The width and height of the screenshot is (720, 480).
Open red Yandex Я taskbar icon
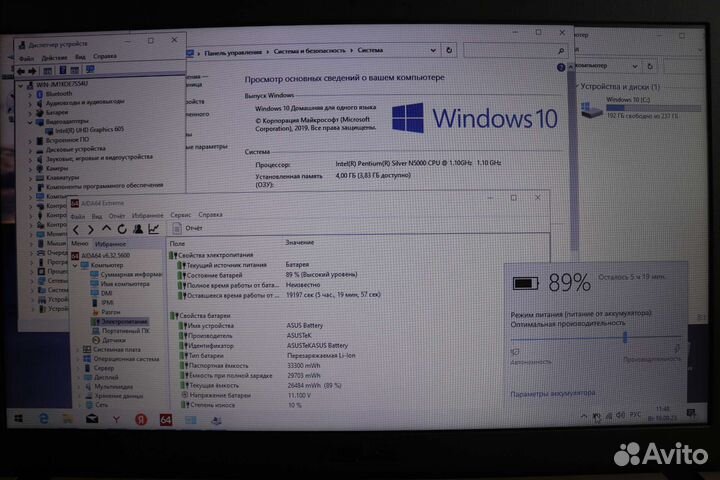(141, 419)
